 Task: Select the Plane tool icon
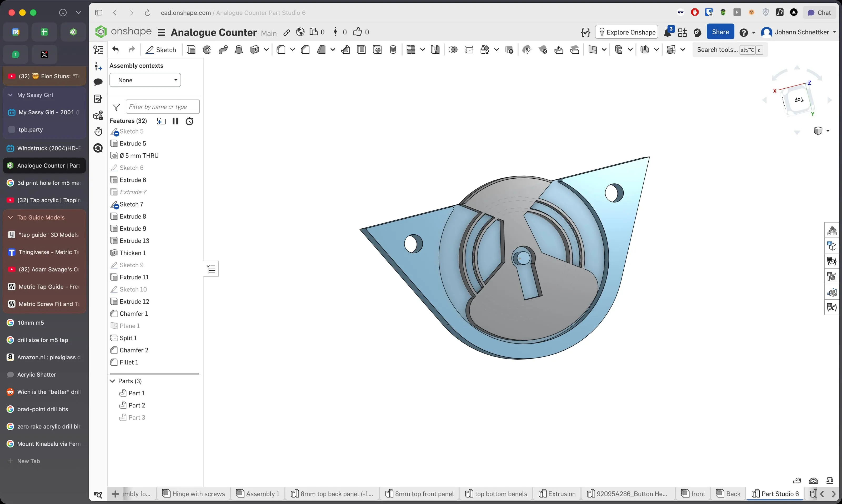pos(593,50)
